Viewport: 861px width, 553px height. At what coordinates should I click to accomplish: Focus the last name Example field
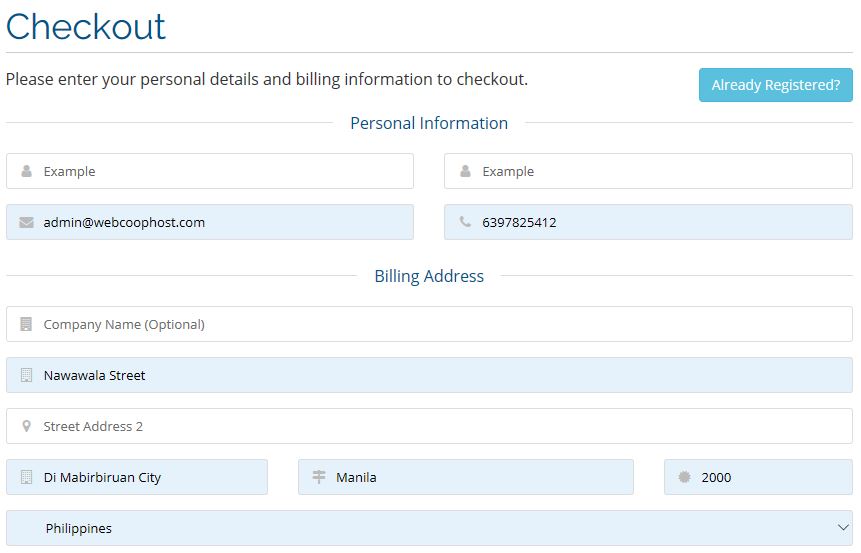[x=648, y=171]
